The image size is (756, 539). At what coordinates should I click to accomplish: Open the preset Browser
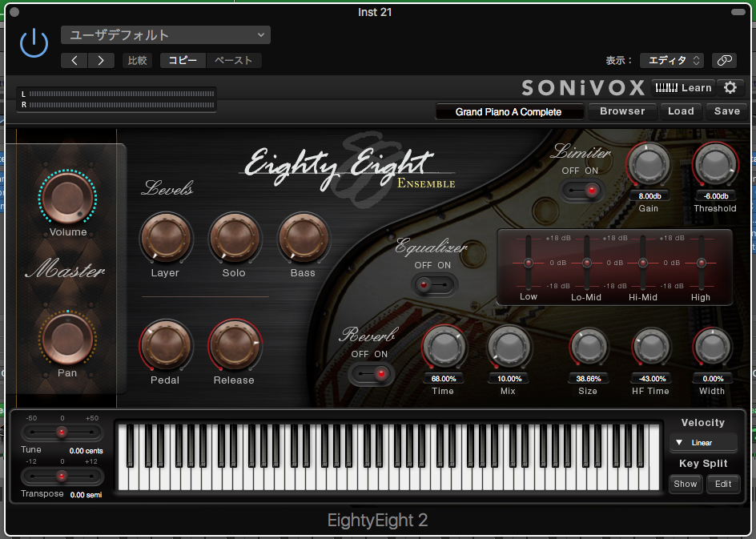pyautogui.click(x=622, y=111)
